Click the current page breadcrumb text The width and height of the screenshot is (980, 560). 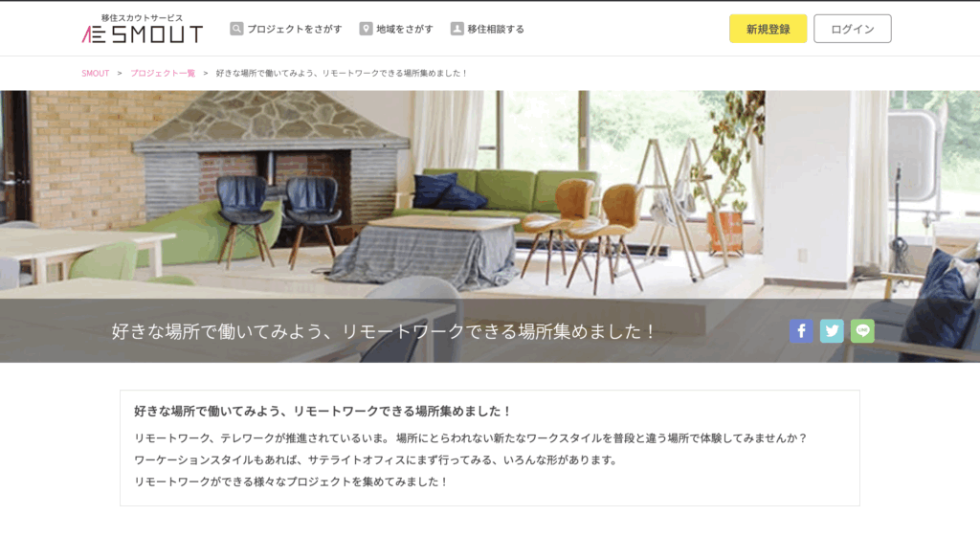tap(342, 73)
